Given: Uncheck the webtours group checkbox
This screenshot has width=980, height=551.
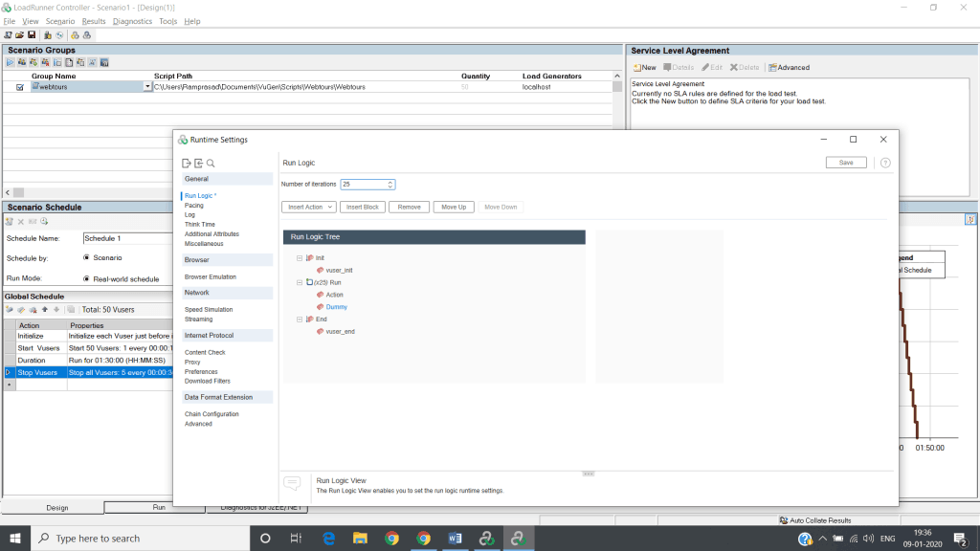Looking at the screenshot, I should click(x=20, y=87).
